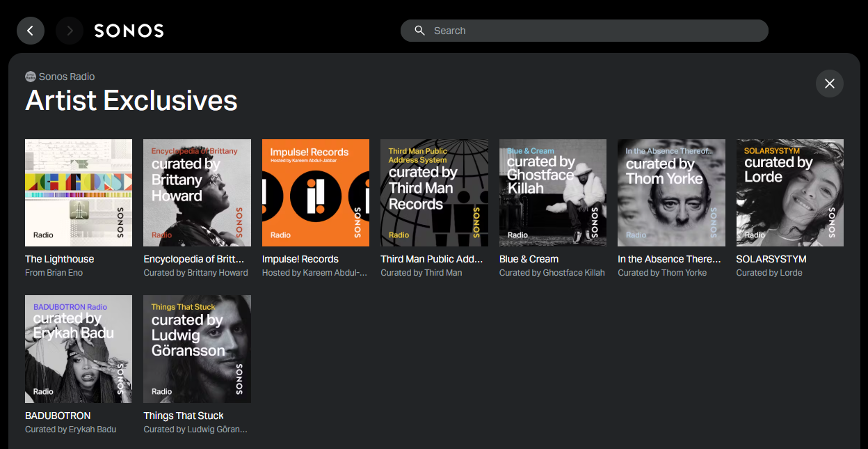The image size is (868, 449).
Task: Select the SOLARSYSTYM title below its cover
Action: [771, 259]
